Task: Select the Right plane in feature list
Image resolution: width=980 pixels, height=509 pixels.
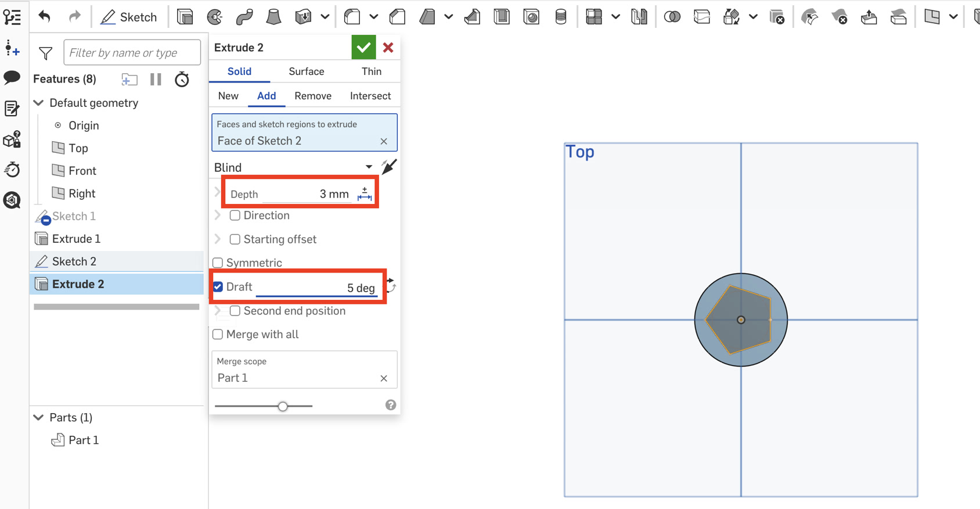Action: click(81, 193)
